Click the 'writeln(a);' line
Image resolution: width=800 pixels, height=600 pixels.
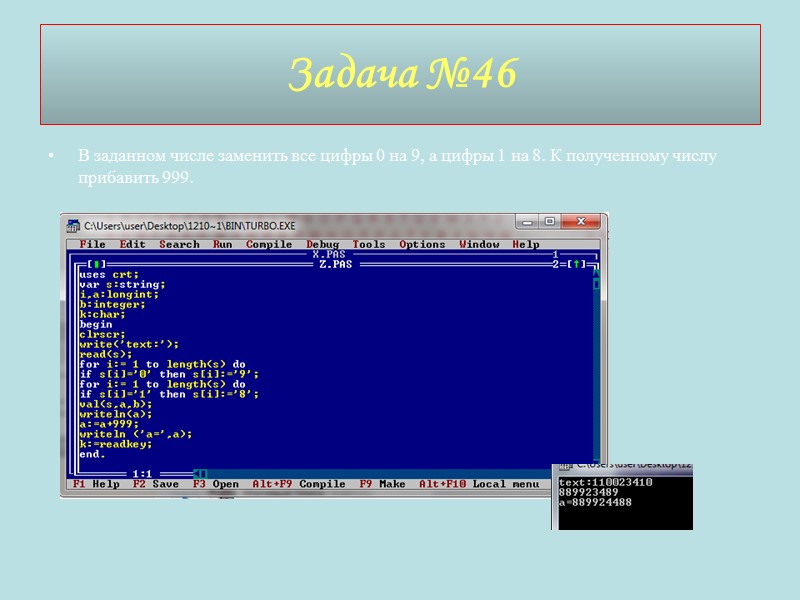(116, 414)
